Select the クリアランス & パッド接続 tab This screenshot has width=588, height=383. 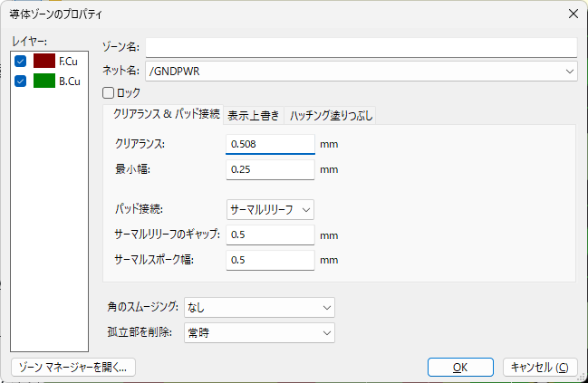point(165,115)
